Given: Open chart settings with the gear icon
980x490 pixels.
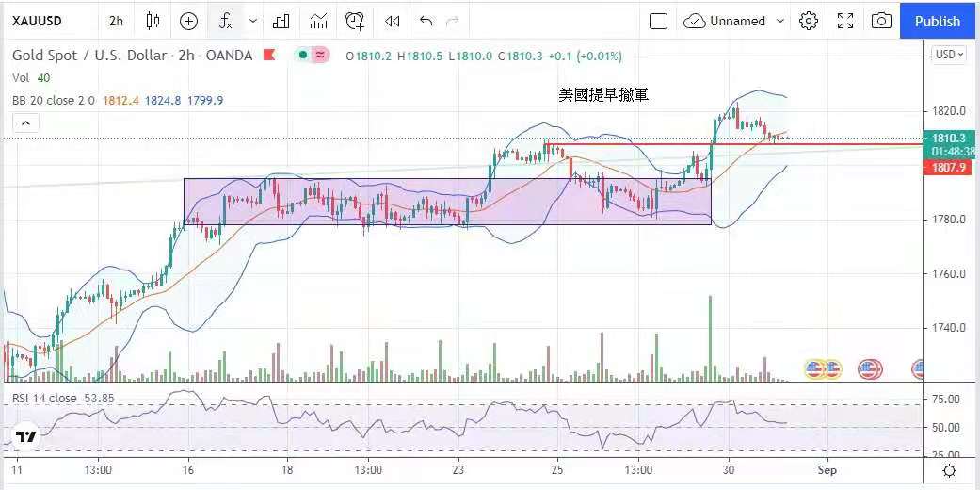Looking at the screenshot, I should pyautogui.click(x=808, y=21).
